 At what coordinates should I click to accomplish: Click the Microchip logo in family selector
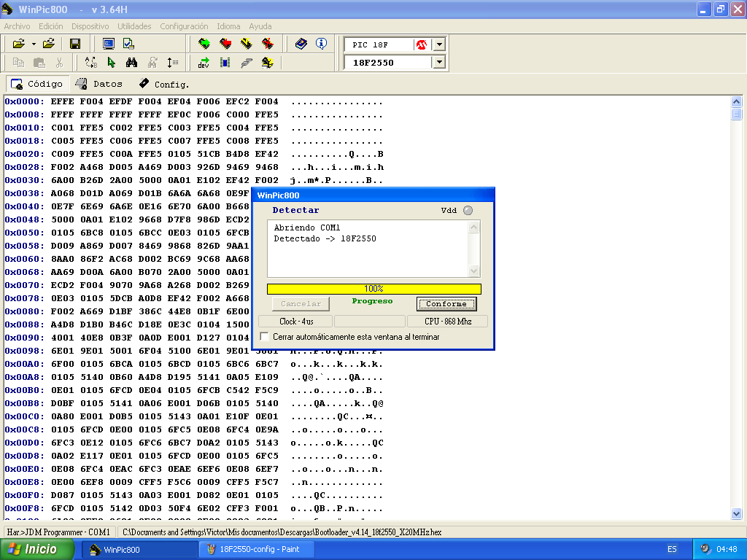click(x=422, y=44)
